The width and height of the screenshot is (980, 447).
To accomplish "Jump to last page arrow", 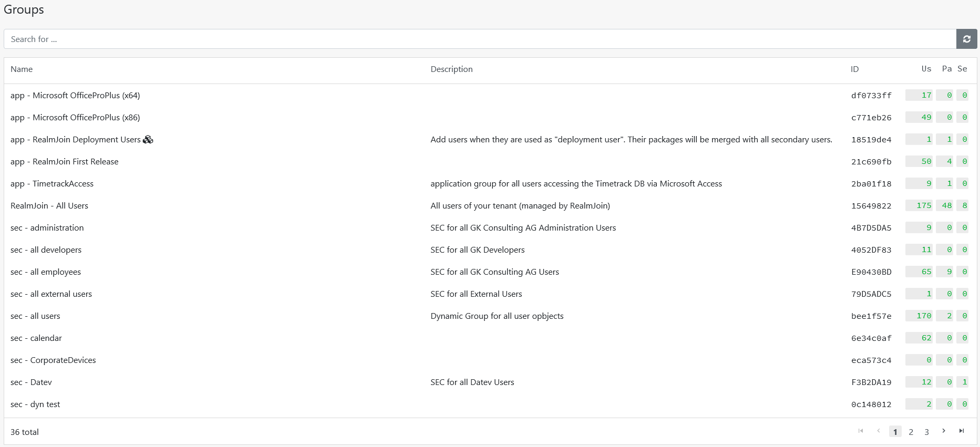I will click(962, 431).
